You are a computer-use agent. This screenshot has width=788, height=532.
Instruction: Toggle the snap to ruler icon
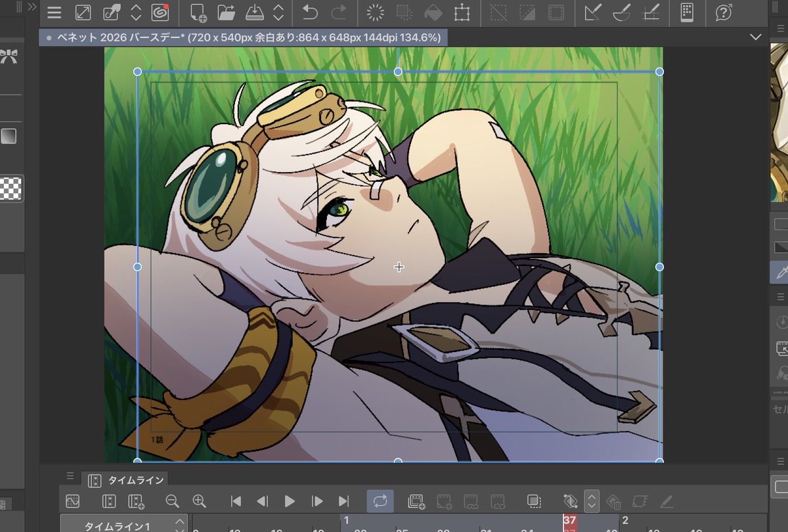point(593,12)
